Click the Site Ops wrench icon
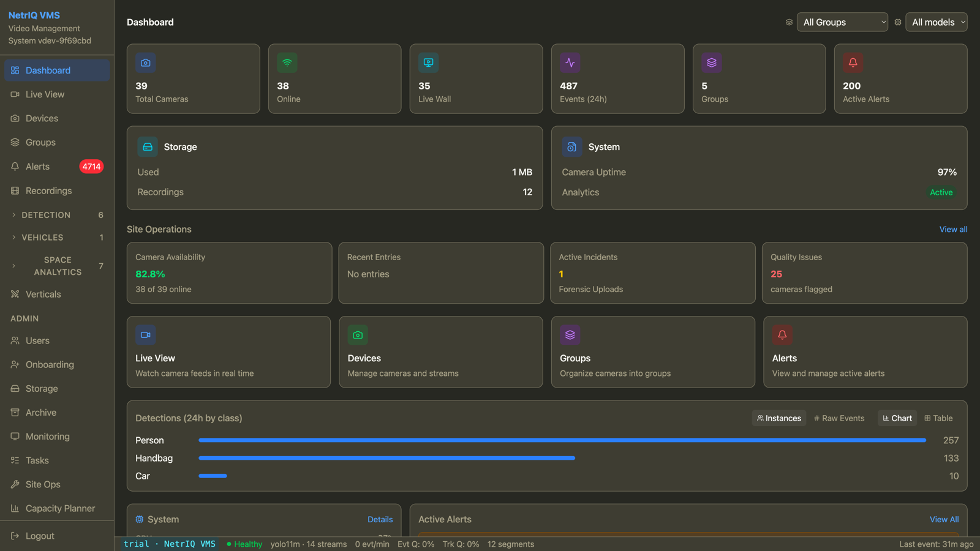 coord(15,484)
